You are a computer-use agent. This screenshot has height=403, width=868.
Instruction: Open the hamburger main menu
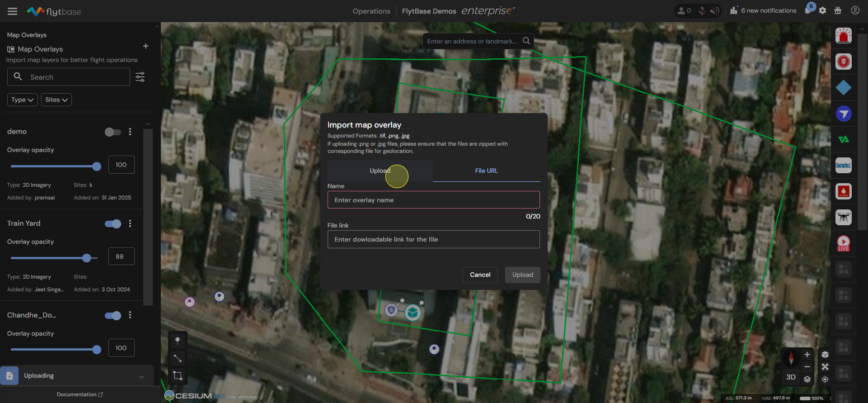click(x=12, y=11)
